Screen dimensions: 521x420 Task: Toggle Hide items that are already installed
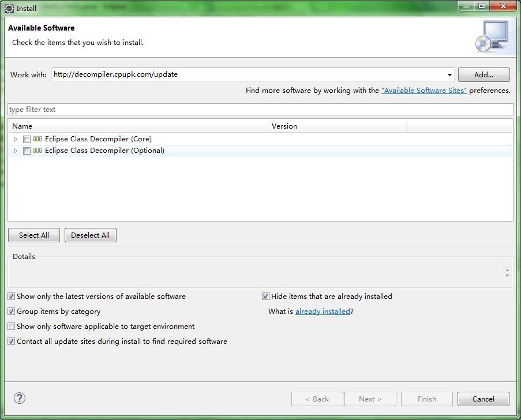265,296
